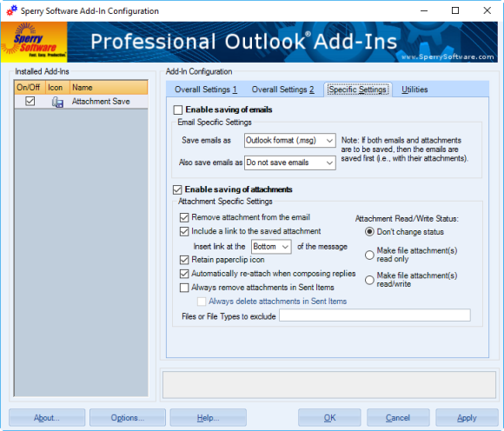The image size is (504, 431).
Task: Open Insert link at the Bottom dropdown
Action: point(271,247)
